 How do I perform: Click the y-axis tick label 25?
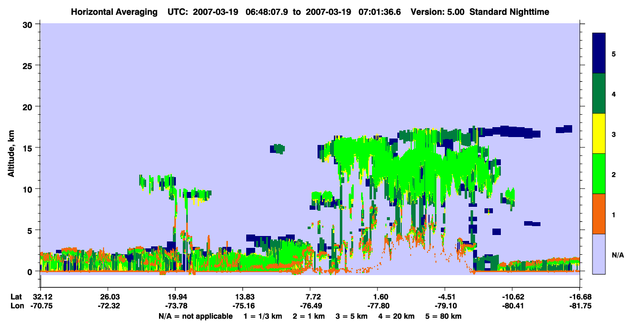pos(28,65)
